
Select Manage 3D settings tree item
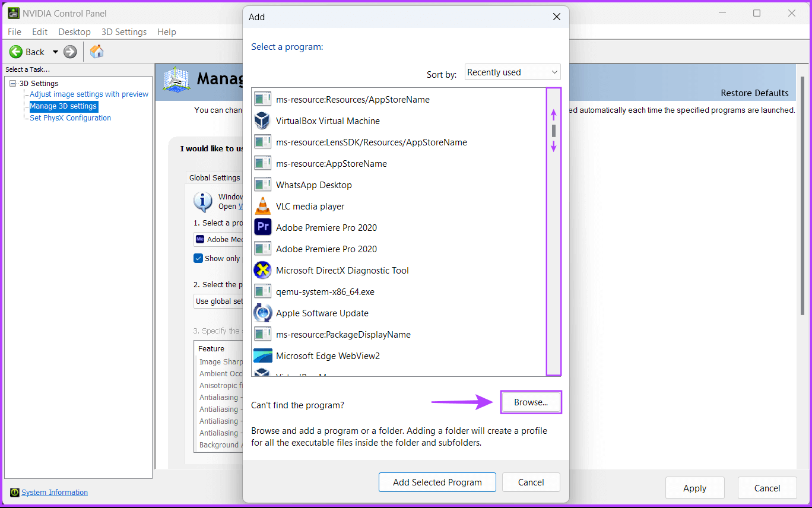click(x=64, y=106)
